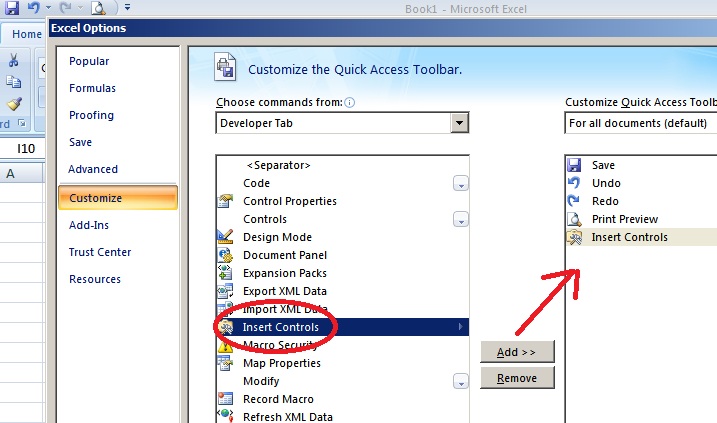
Task: Select Expansion Packs icon in commands list
Action: pyautogui.click(x=225, y=273)
